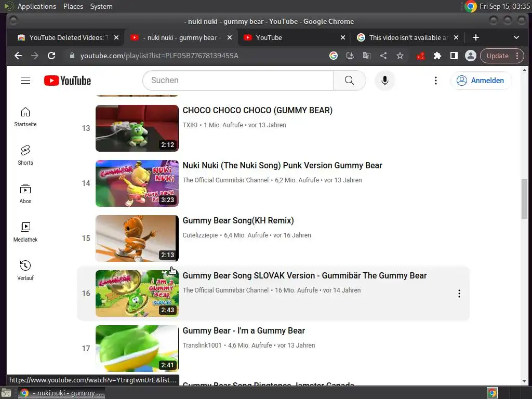Click the red extension icon

coord(421,56)
